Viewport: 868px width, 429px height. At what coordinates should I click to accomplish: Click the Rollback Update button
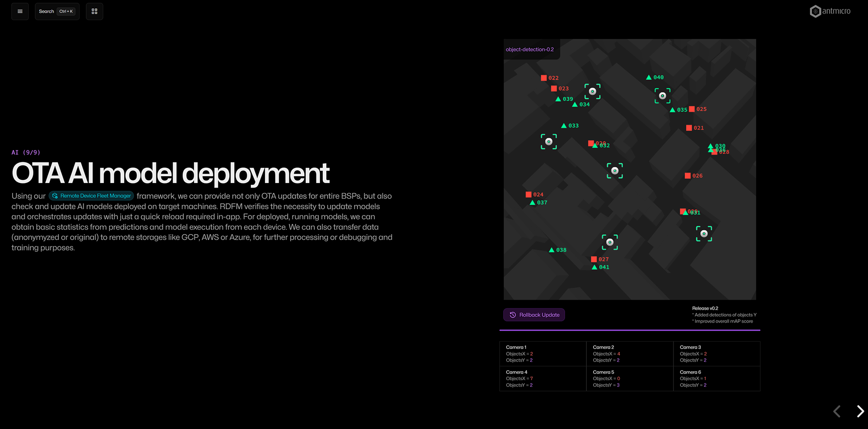pyautogui.click(x=534, y=315)
